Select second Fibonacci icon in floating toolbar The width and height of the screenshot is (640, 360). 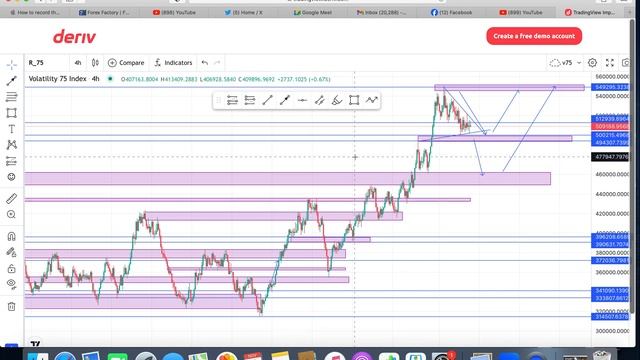pyautogui.click(x=250, y=100)
